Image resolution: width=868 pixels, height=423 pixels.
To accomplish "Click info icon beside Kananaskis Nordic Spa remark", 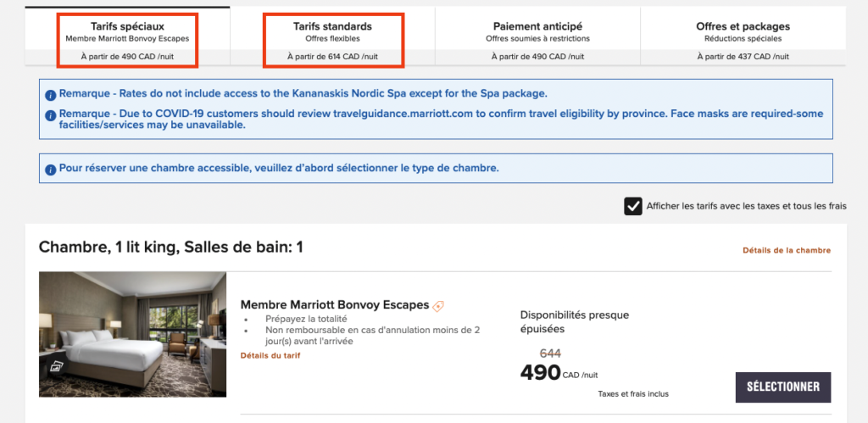I will click(51, 94).
